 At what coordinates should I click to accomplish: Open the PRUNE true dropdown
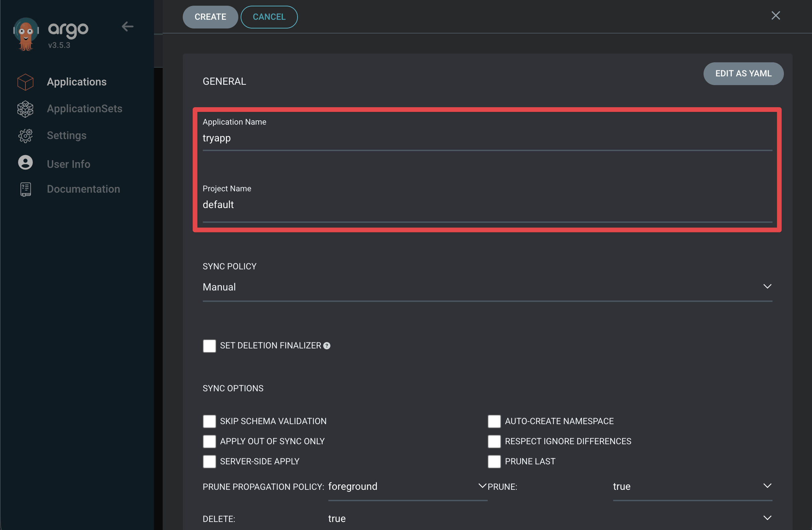pos(692,486)
